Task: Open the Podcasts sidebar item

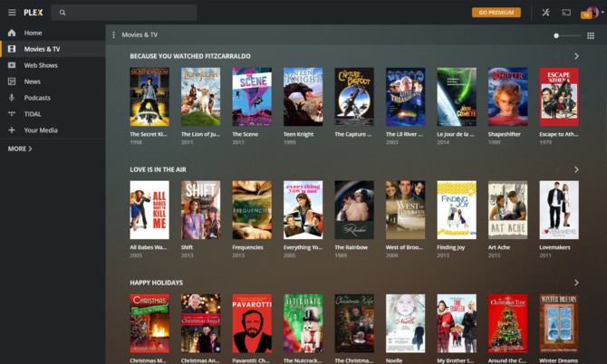Action: [53, 98]
